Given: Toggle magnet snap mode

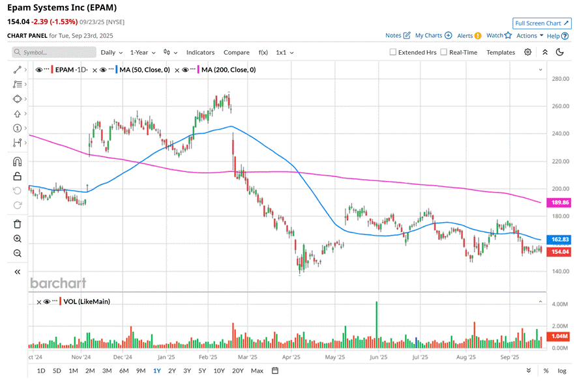Looking at the screenshot, I should click(x=17, y=162).
